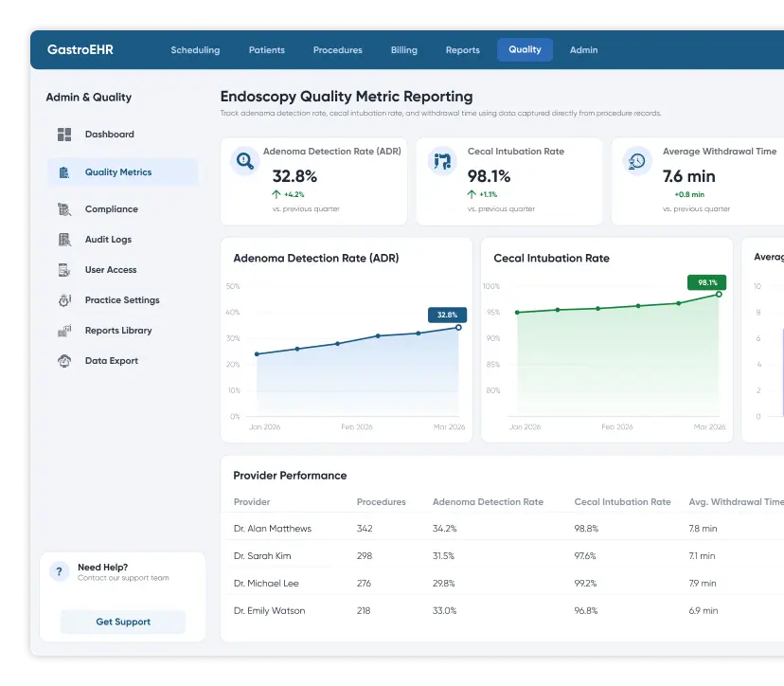This screenshot has width=784, height=686.
Task: Select the Dr. Alan Matthews row
Action: coord(502,529)
